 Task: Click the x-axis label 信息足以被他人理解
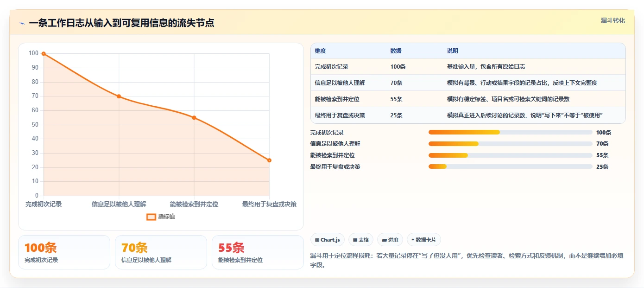pyautogui.click(x=119, y=204)
